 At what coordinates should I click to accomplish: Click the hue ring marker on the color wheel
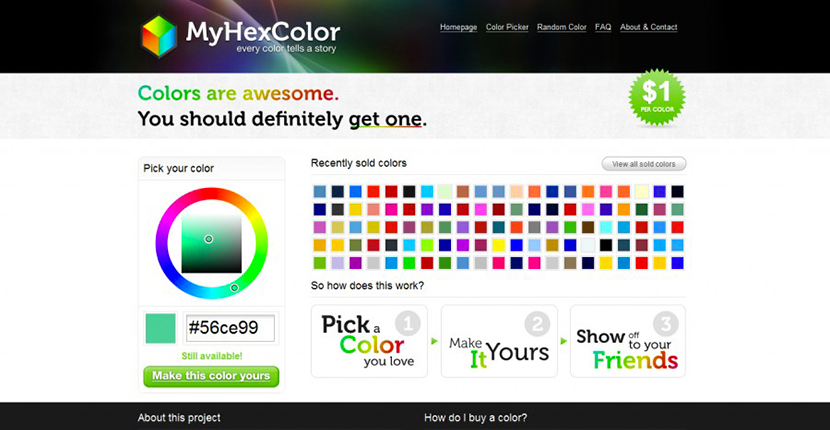(x=234, y=288)
